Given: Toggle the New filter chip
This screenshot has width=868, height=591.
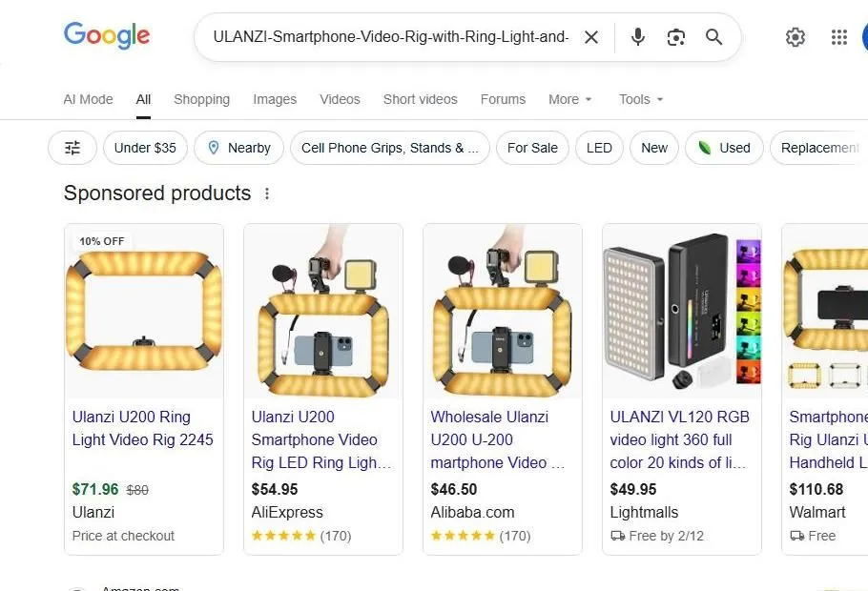Looking at the screenshot, I should click(653, 148).
